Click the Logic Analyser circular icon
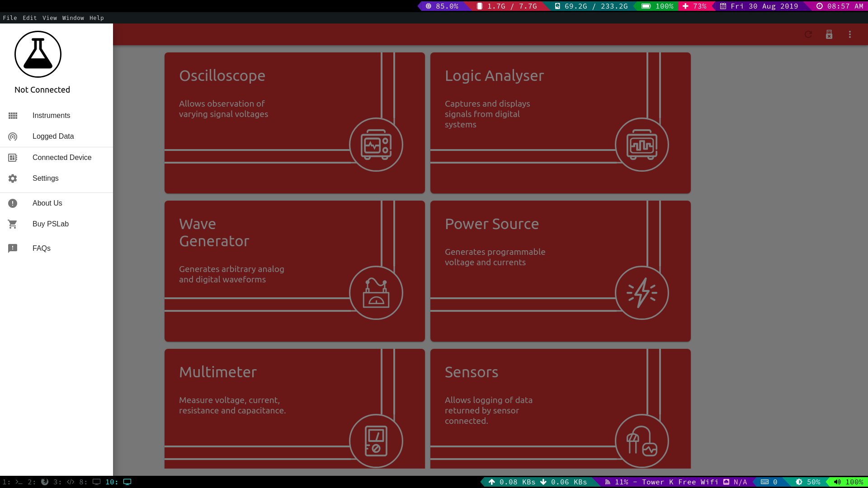This screenshot has height=488, width=868. [x=642, y=145]
